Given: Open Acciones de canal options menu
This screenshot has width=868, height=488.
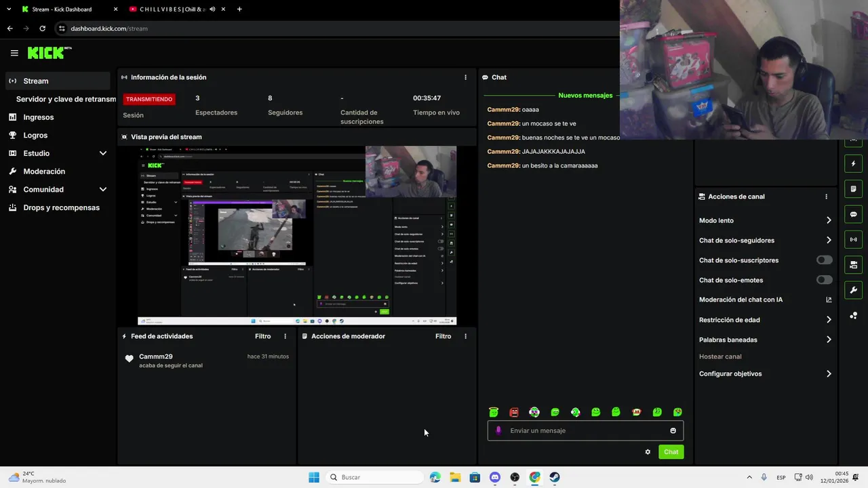Looking at the screenshot, I should tap(826, 197).
